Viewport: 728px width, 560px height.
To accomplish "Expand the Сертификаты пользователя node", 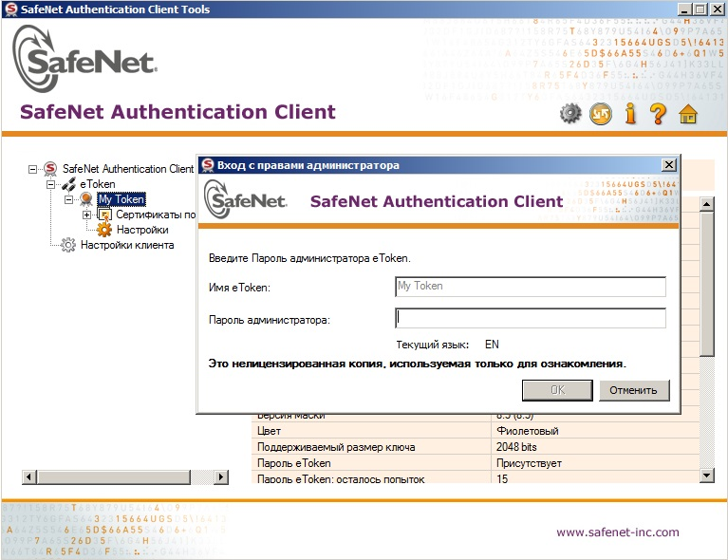I will [x=86, y=215].
